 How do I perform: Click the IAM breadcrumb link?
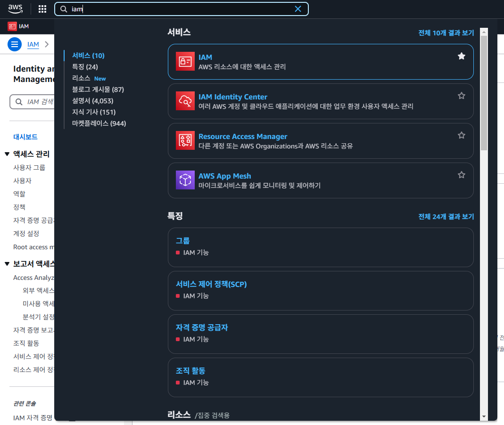[33, 44]
